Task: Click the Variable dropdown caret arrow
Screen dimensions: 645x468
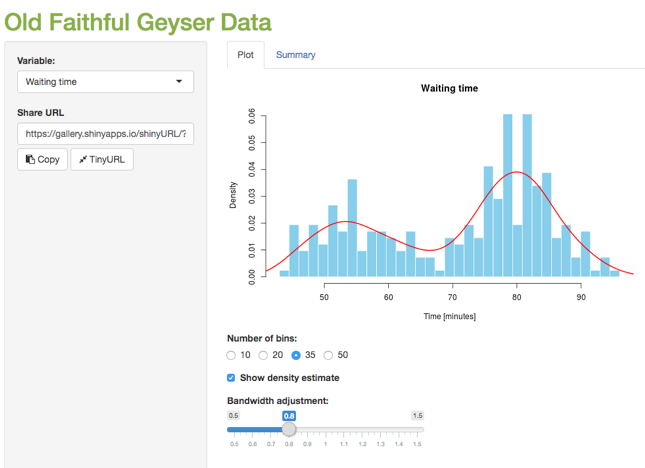Action: (x=179, y=82)
